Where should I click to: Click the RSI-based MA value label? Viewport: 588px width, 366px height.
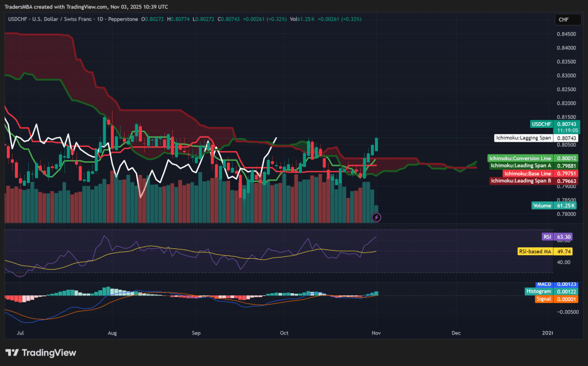pyautogui.click(x=536, y=251)
